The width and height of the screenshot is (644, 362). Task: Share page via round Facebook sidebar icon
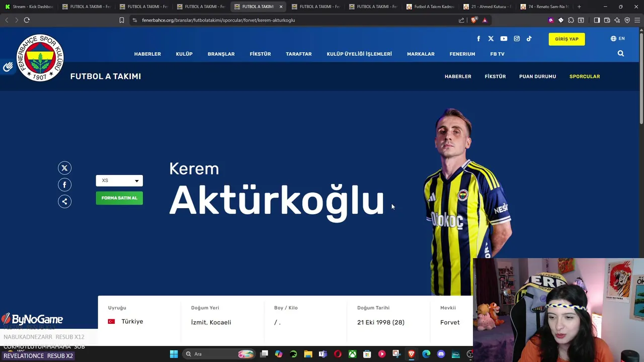64,185
